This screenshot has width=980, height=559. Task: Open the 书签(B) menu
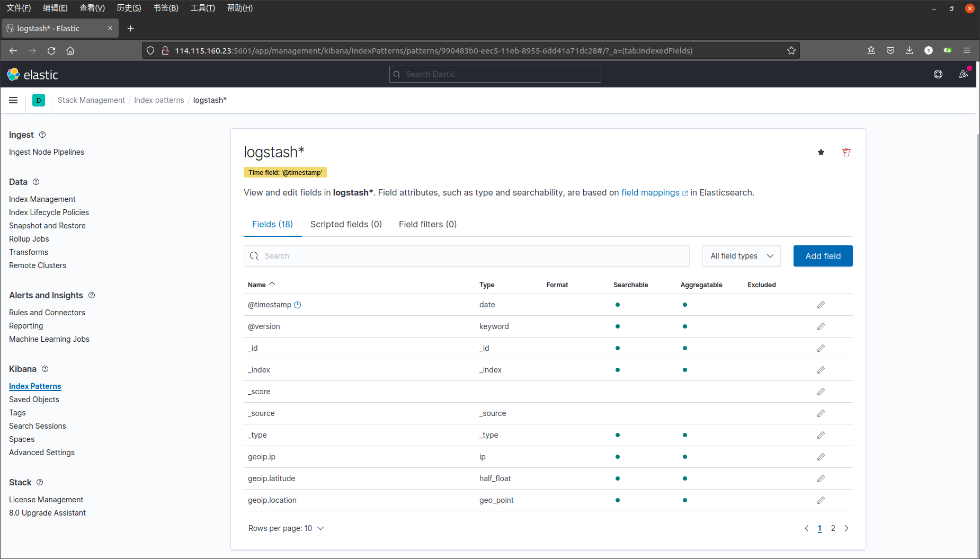(166, 8)
